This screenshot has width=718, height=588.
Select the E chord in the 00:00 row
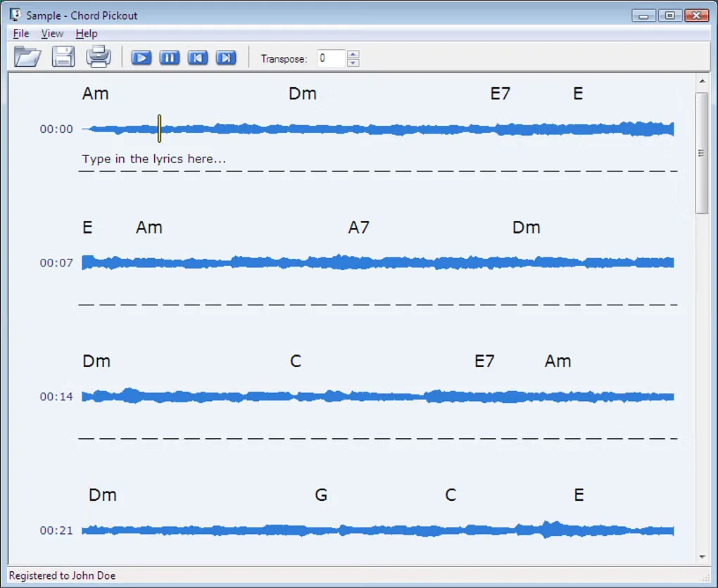579,94
